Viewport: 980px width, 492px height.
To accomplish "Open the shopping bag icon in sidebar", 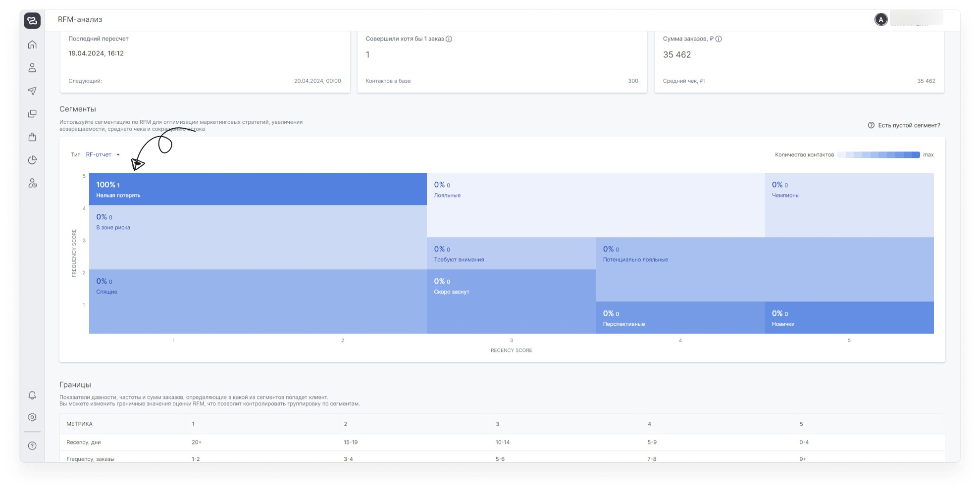I will pyautogui.click(x=32, y=137).
